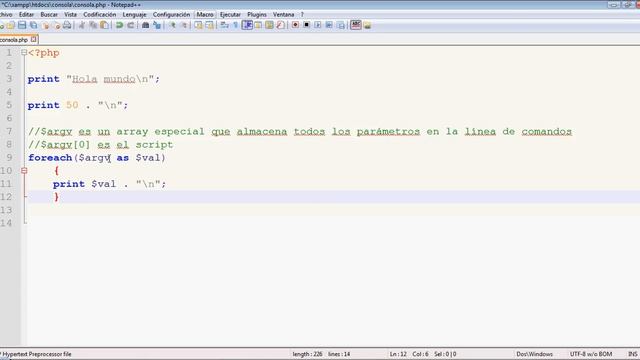
Task: Click Hypertext Preprocessor file status label
Action: point(36,354)
